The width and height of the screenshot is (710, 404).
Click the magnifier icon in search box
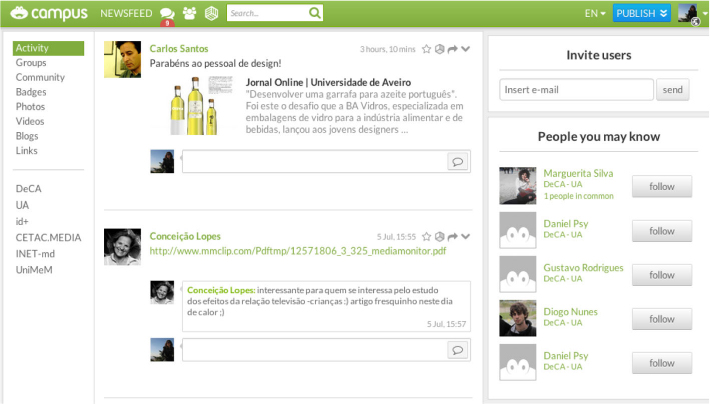pyautogui.click(x=315, y=13)
